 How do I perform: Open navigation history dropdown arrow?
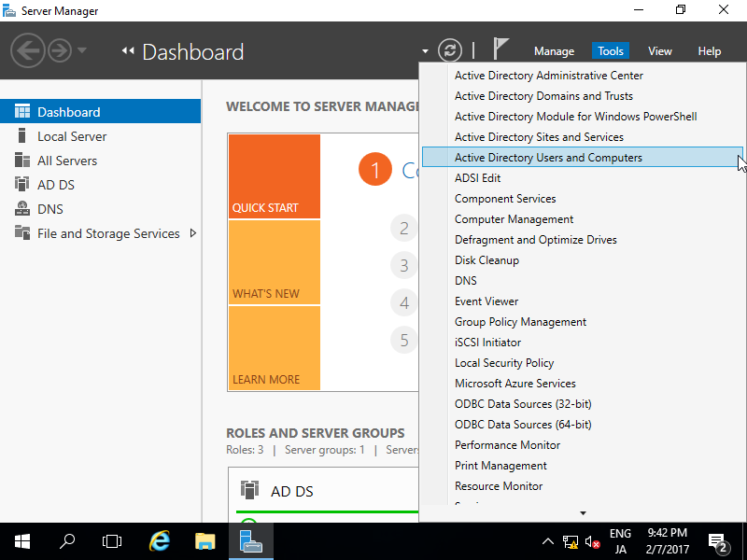(x=82, y=50)
